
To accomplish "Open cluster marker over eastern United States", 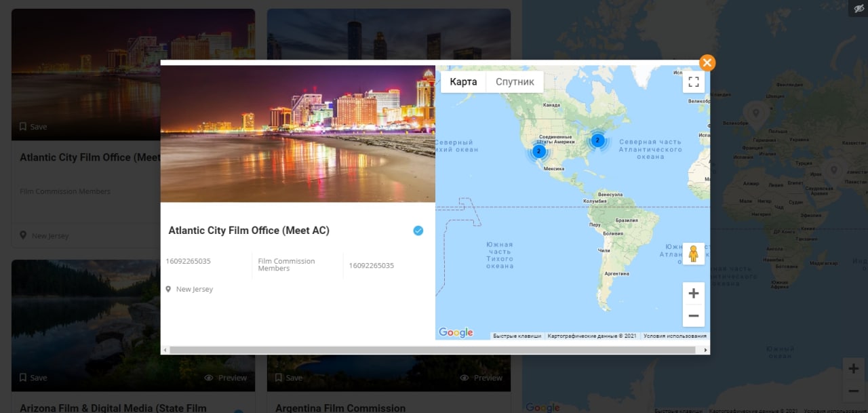I will click(597, 140).
